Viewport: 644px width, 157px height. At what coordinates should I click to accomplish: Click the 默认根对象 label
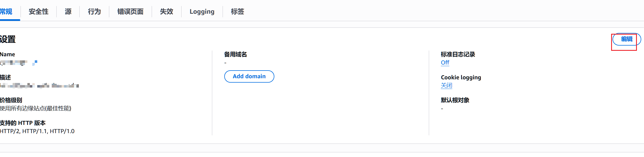(x=455, y=100)
